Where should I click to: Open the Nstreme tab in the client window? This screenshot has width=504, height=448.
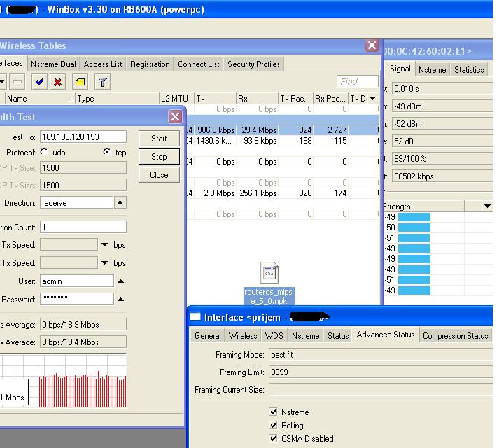coord(433,70)
